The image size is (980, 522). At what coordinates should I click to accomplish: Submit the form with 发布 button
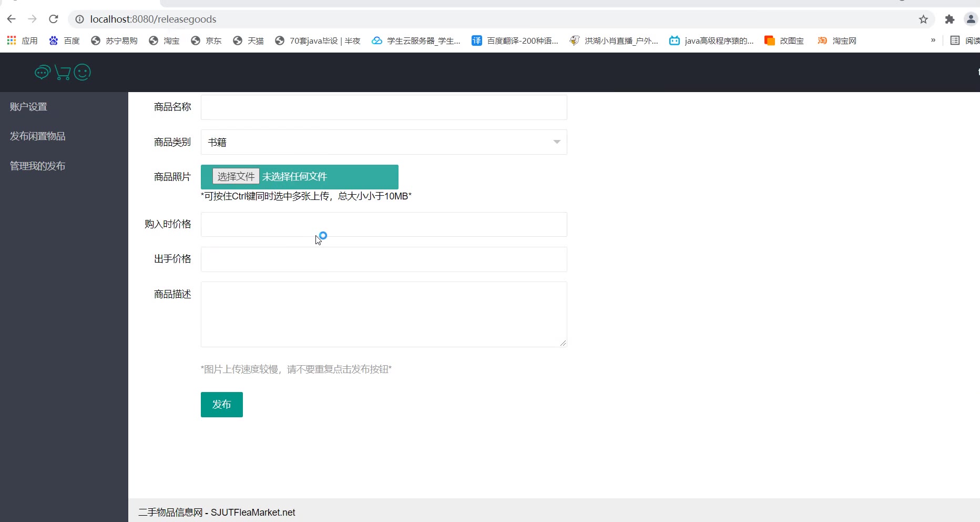point(222,405)
